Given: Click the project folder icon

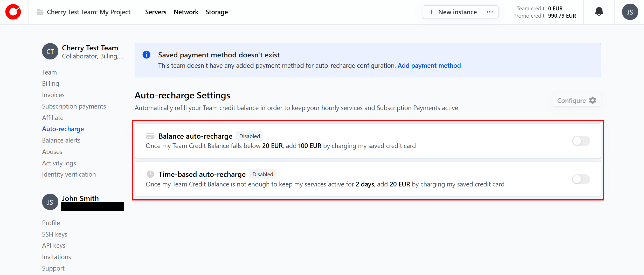Looking at the screenshot, I should (x=40, y=12).
